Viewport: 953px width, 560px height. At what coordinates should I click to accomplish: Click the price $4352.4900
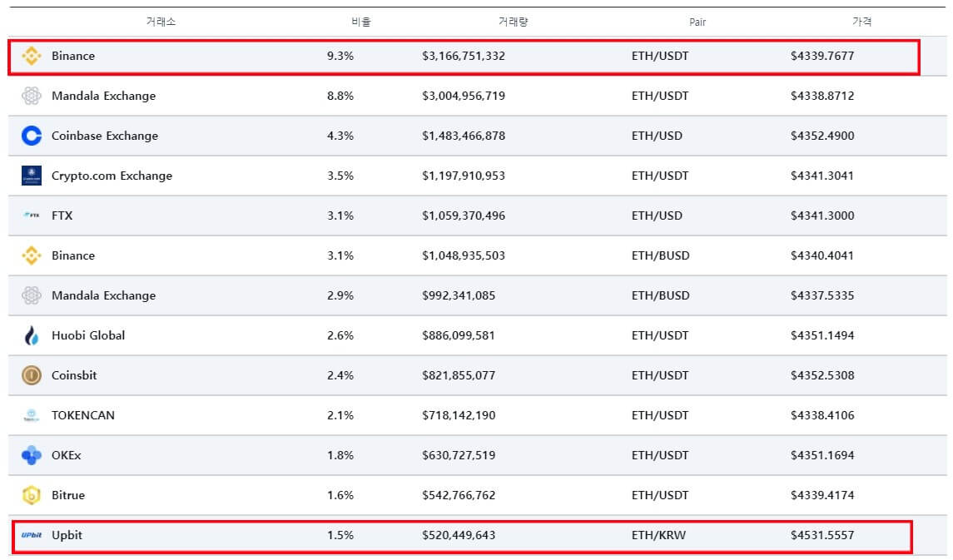[822, 136]
